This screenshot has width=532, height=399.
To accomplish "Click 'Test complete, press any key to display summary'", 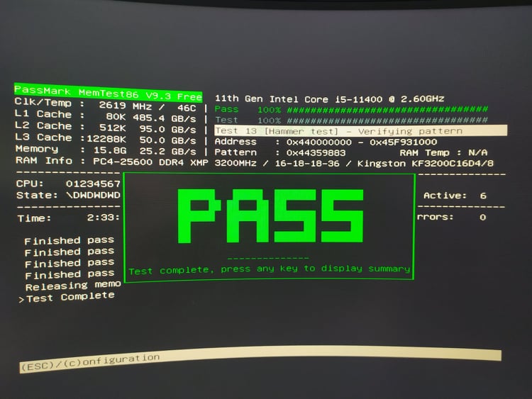I will (270, 270).
